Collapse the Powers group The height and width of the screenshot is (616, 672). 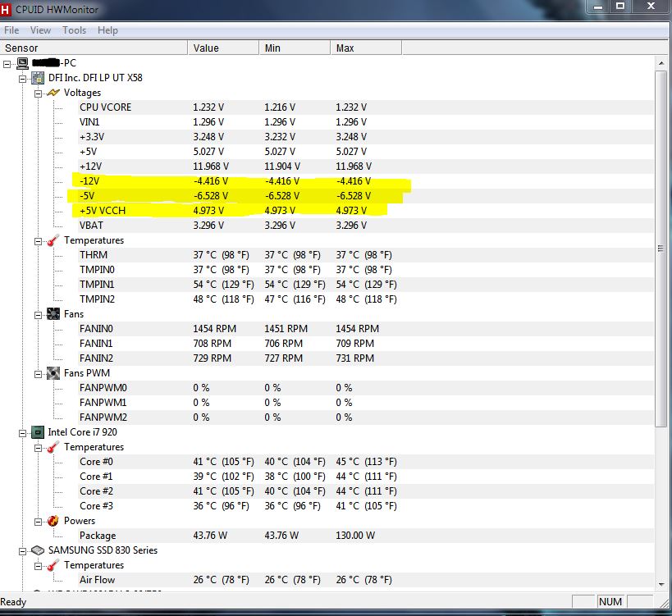click(x=38, y=522)
